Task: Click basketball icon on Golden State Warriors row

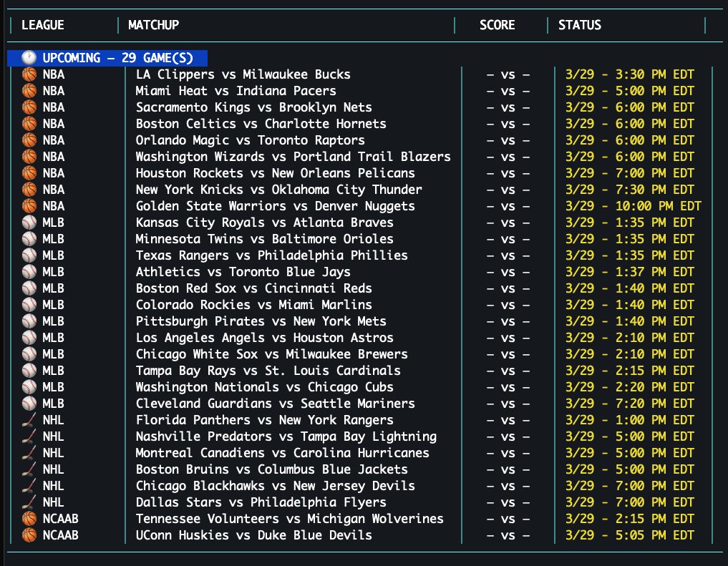Action: 29,206
